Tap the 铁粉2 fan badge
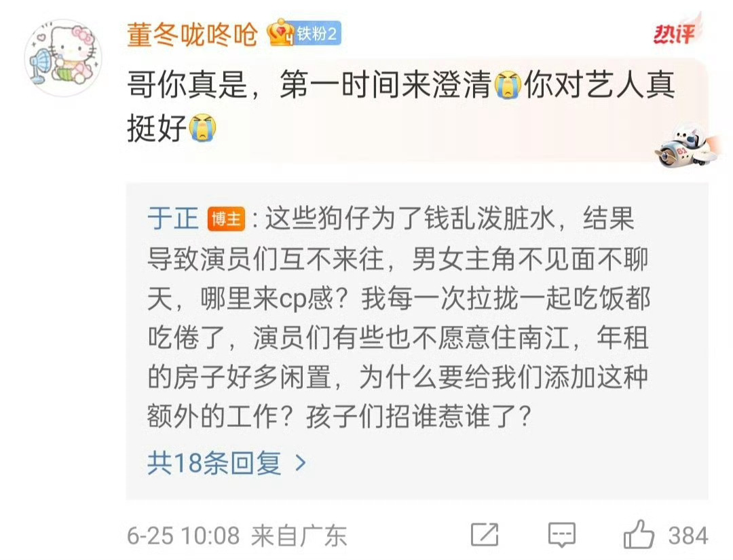733x560 pixels. point(318,34)
